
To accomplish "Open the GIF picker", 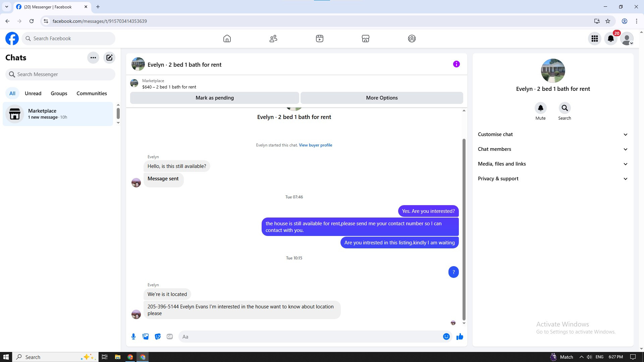I will pyautogui.click(x=170, y=337).
